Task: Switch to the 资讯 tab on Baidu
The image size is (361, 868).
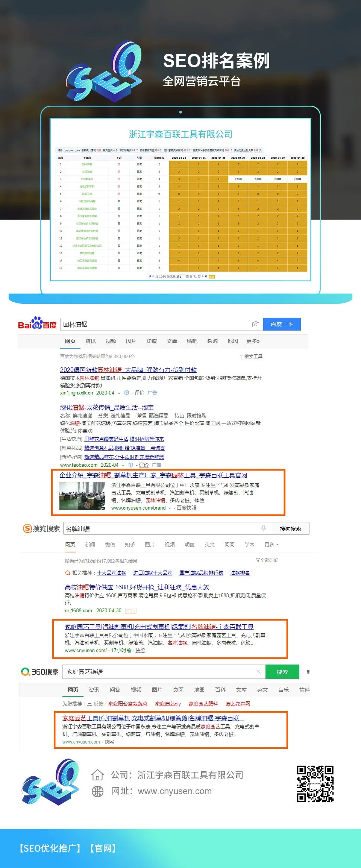Action: coord(91,341)
